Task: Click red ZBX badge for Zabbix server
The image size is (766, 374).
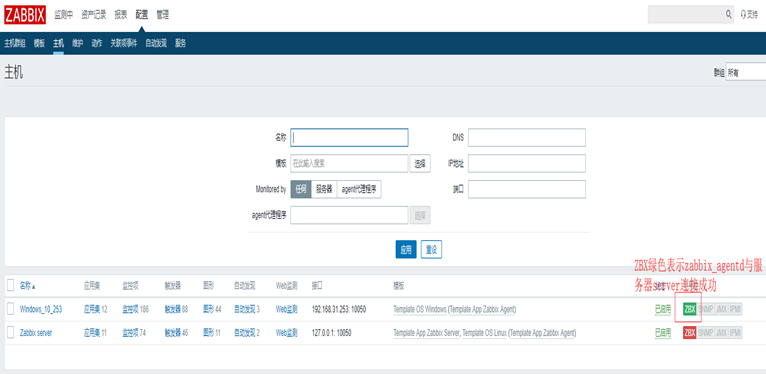Action: [x=689, y=333]
